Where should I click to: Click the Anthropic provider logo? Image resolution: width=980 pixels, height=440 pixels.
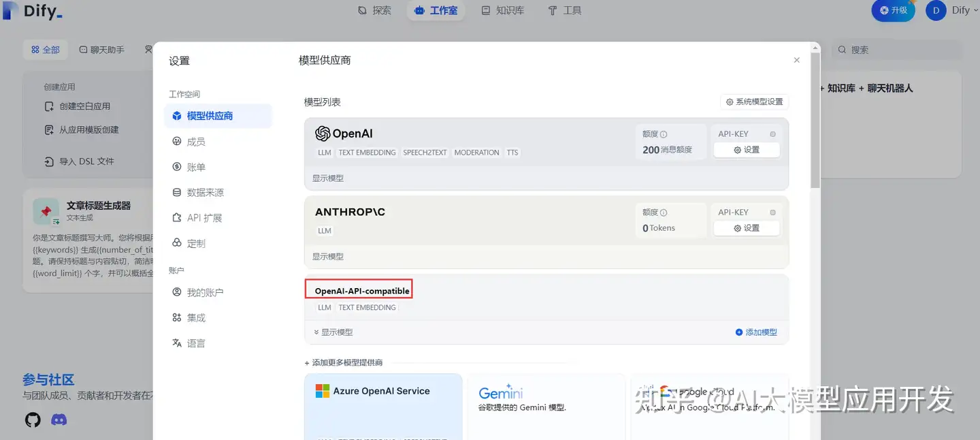point(350,212)
